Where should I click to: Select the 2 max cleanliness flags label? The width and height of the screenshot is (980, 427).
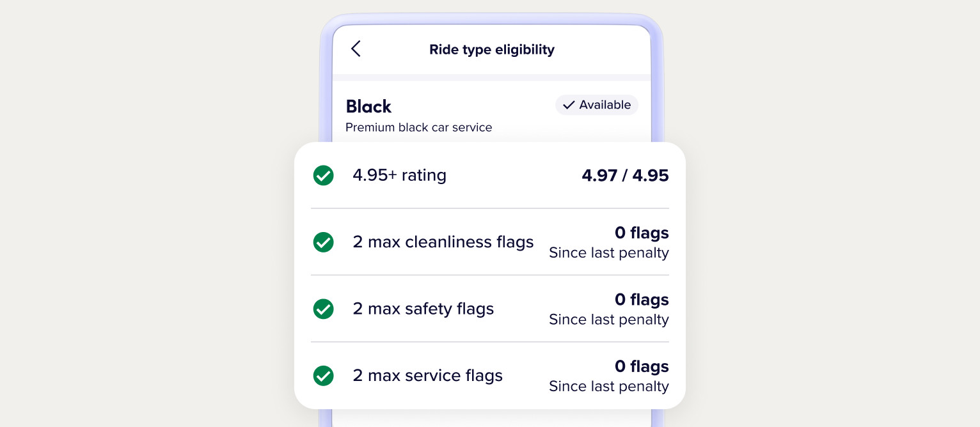pos(443,242)
